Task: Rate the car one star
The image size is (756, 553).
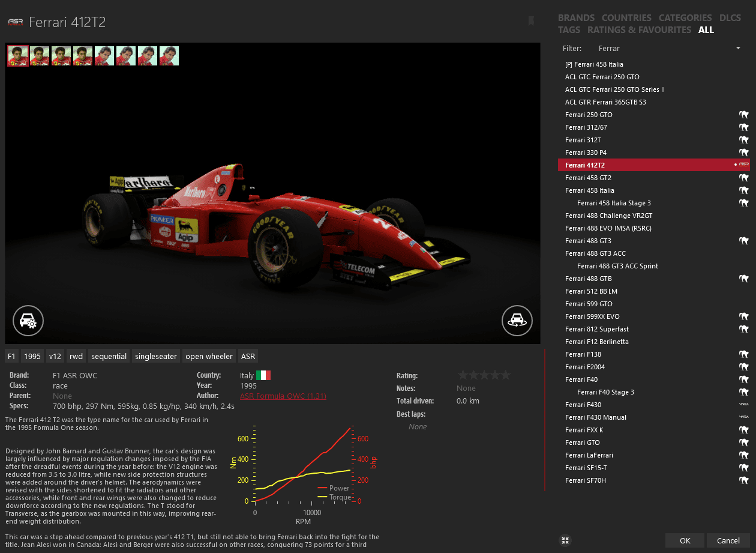Action: tap(463, 375)
